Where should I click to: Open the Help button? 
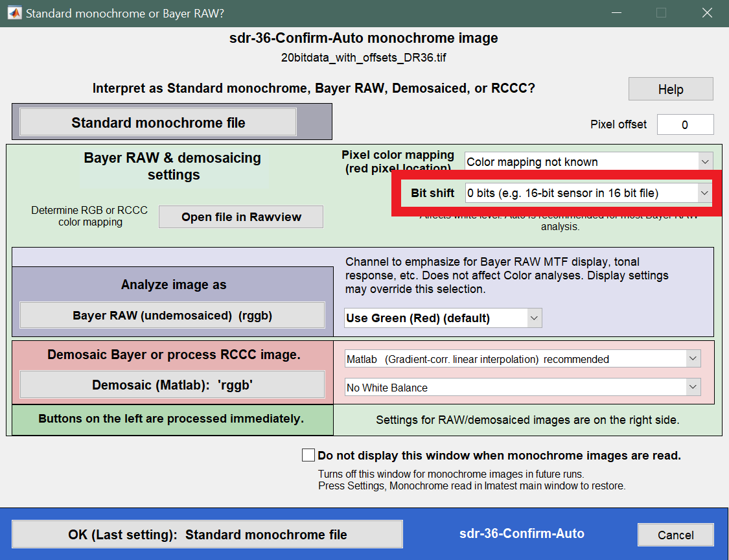[671, 89]
